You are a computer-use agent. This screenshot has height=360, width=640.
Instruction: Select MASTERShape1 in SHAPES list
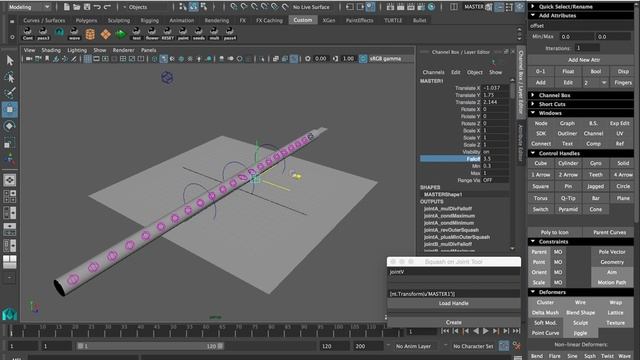[x=443, y=194]
